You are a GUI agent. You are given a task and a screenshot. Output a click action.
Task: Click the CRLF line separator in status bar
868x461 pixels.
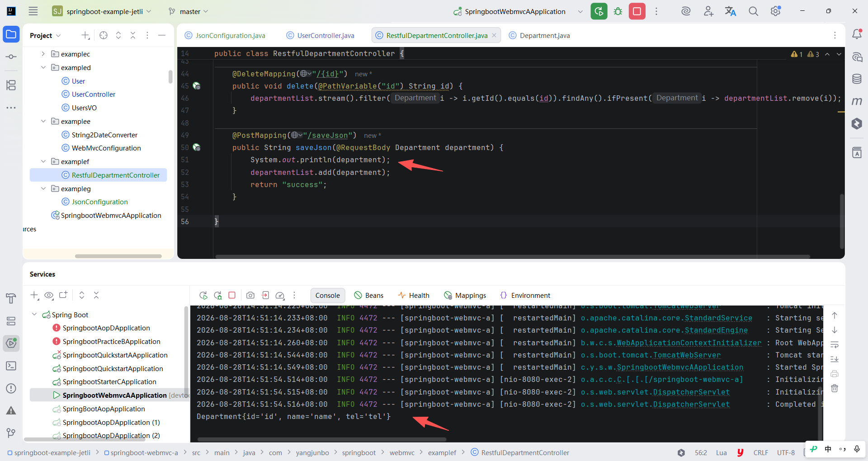point(760,452)
